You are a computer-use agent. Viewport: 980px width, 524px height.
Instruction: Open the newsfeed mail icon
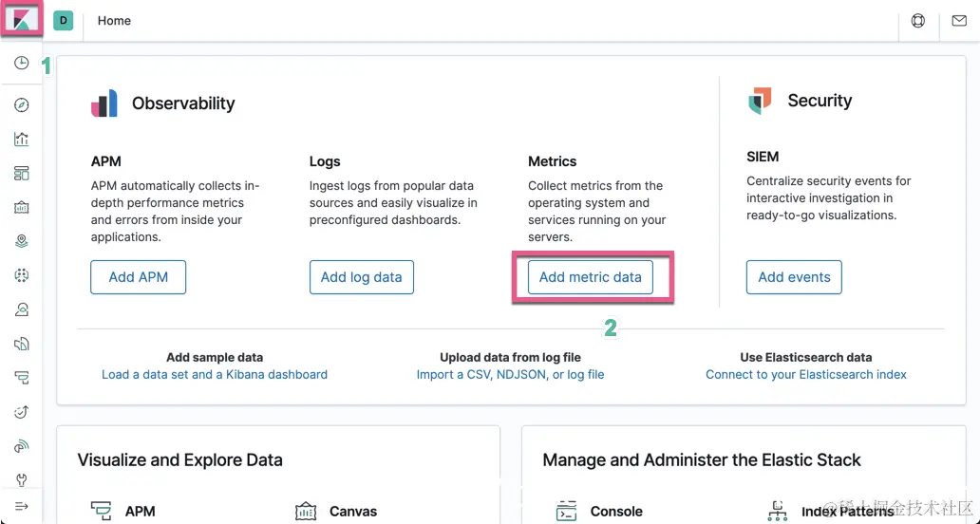coord(959,21)
